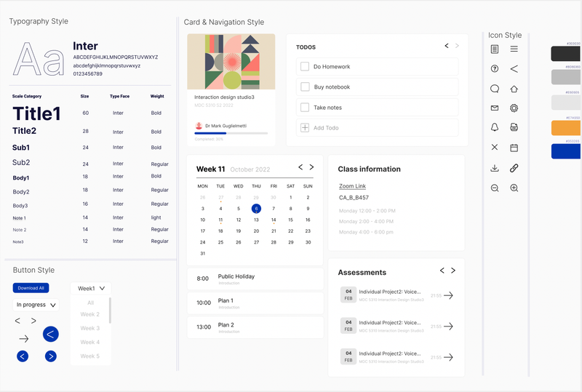
Task: Check the Take notes checkbox
Action: [305, 108]
